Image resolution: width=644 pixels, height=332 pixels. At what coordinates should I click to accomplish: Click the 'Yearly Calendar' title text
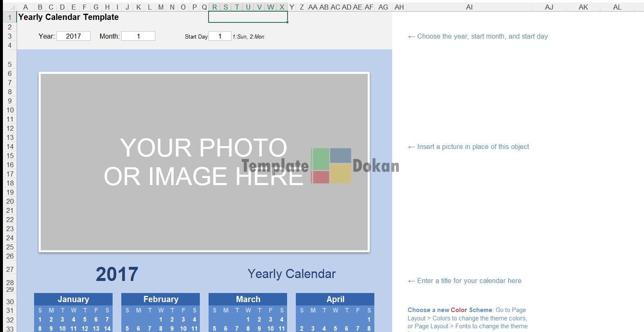(291, 274)
